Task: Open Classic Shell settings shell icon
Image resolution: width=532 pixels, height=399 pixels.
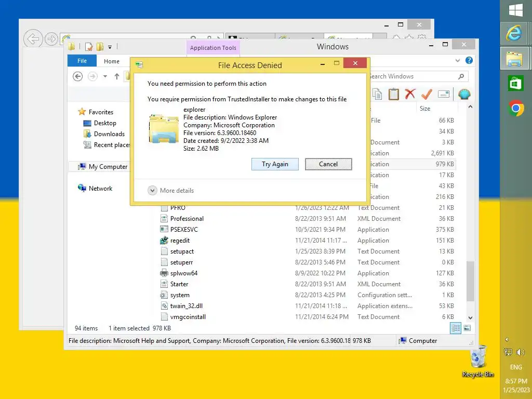Action: tap(464, 94)
